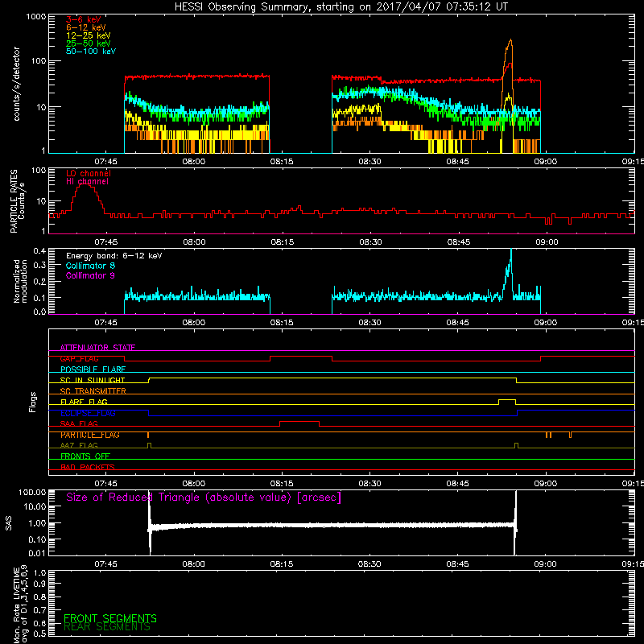Select the magenta Collimator 9 legend entry
Screen dimensions: 644x644
coord(90,275)
